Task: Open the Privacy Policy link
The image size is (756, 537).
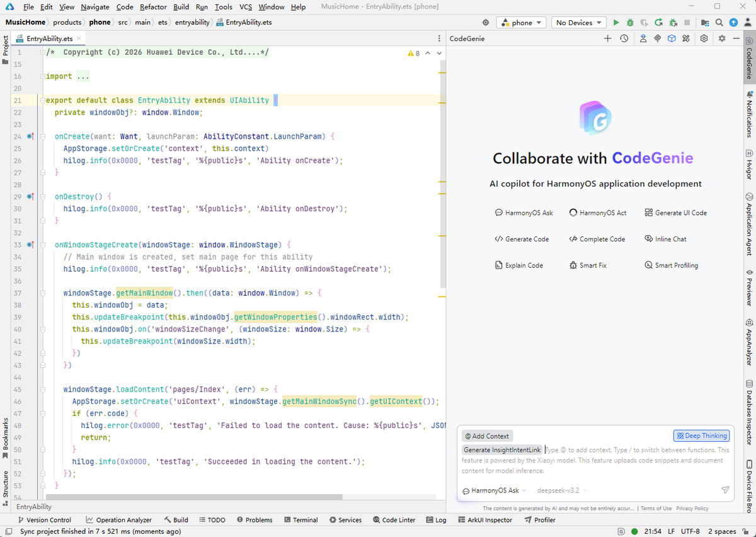Action: tap(692, 508)
